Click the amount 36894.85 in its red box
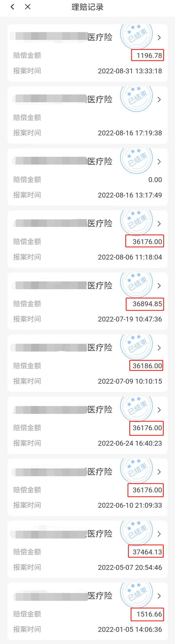This screenshot has height=644, width=175. click(146, 304)
